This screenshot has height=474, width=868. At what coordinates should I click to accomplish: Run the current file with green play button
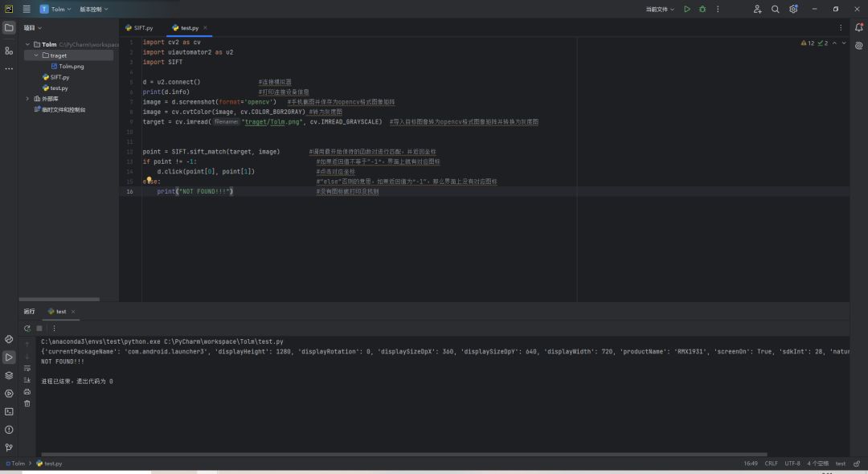(x=686, y=9)
